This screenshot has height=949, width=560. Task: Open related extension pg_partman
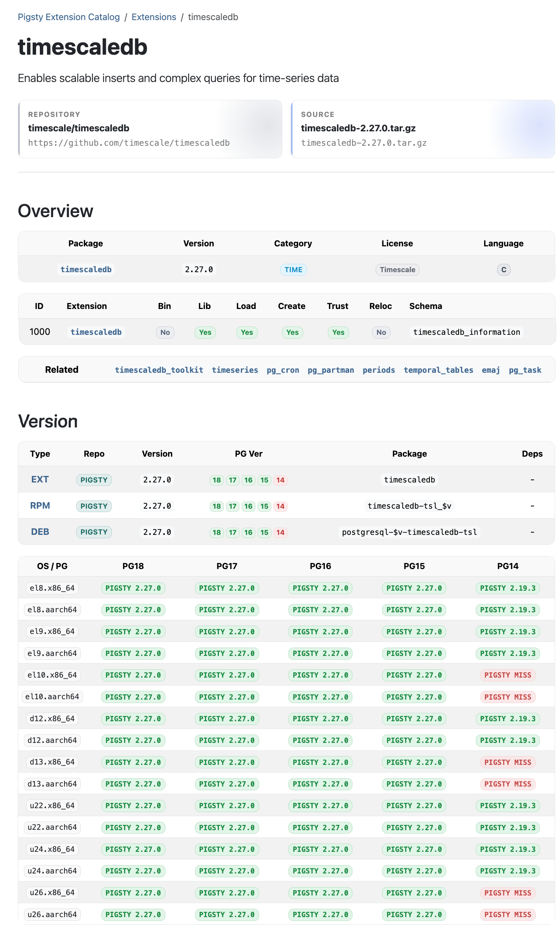[x=330, y=370]
